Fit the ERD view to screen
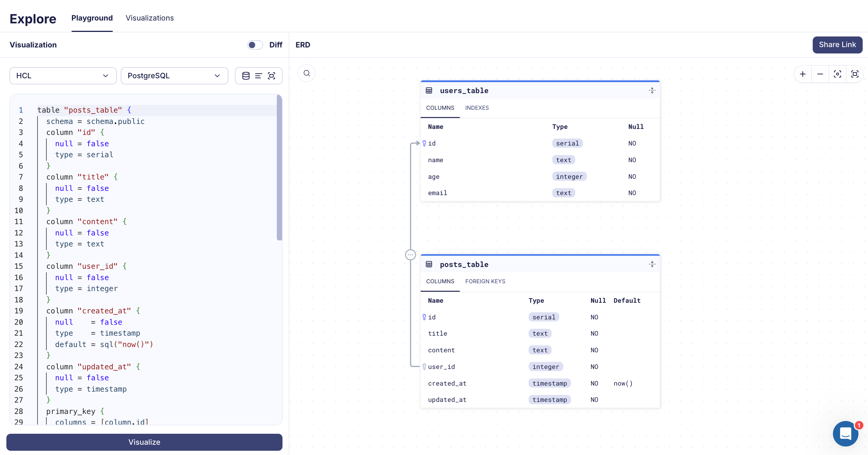868x455 pixels. 855,74
